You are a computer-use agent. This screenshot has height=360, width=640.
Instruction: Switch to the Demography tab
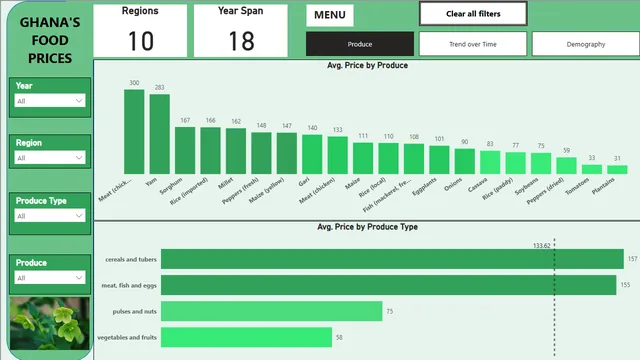(x=586, y=44)
